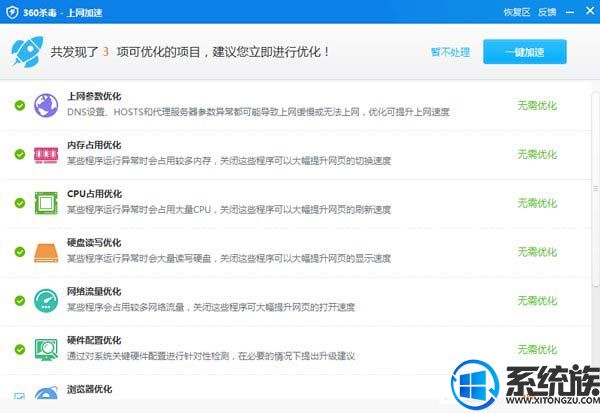The width and height of the screenshot is (600, 413).
Task: Select the 浏览器优化 title
Action: point(90,389)
